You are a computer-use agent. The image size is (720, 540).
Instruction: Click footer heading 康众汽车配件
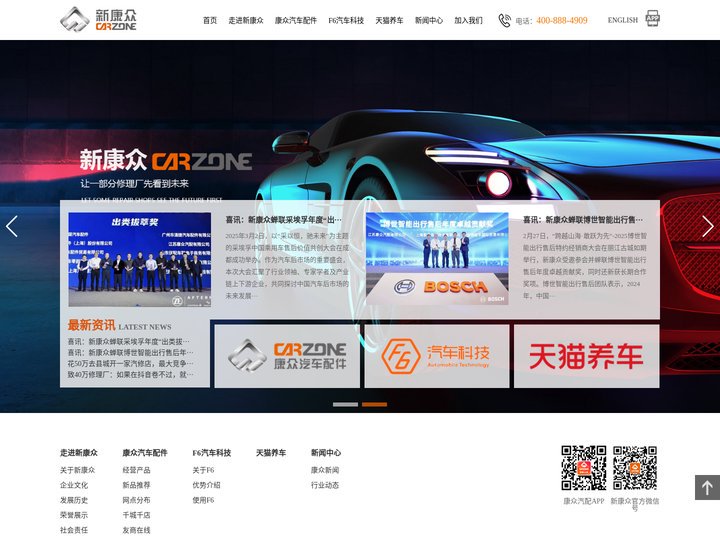145,453
